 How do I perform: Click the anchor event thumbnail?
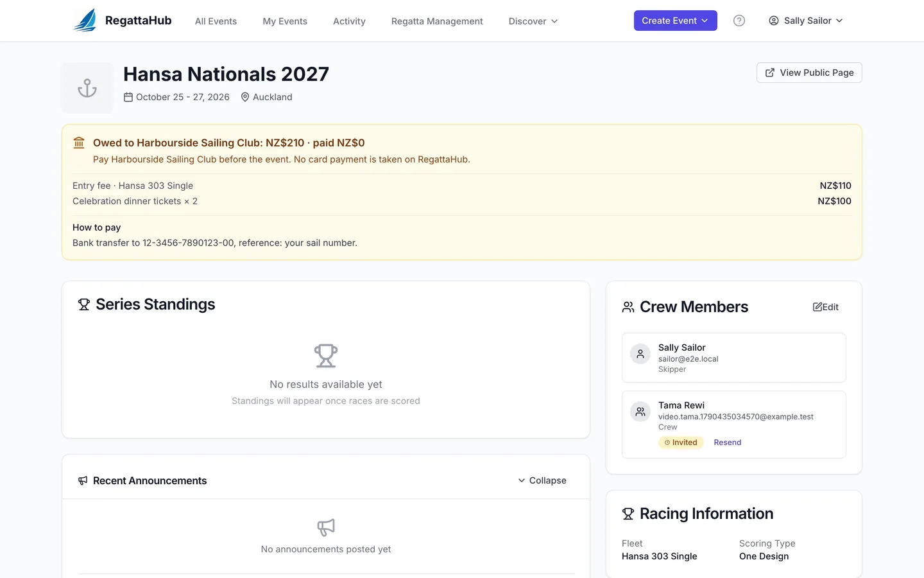[x=87, y=88]
